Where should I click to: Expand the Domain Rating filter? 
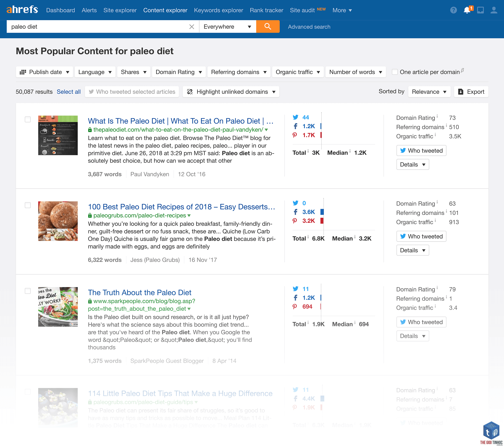pos(179,72)
